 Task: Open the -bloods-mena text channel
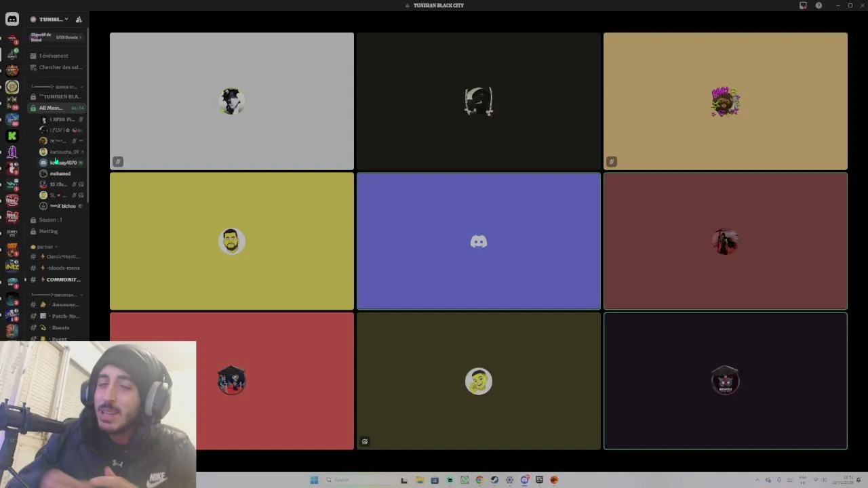pos(56,268)
